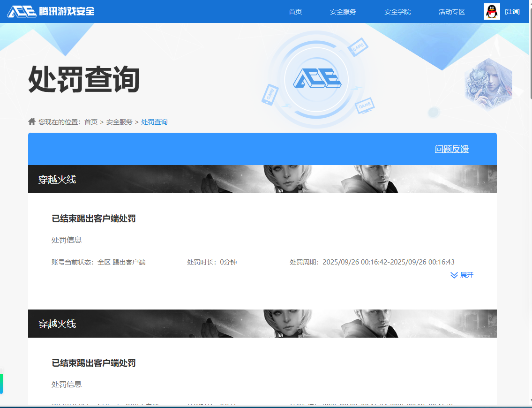532x408 pixels.
Task: Go to the 安全学院 navigation item
Action: (x=397, y=12)
